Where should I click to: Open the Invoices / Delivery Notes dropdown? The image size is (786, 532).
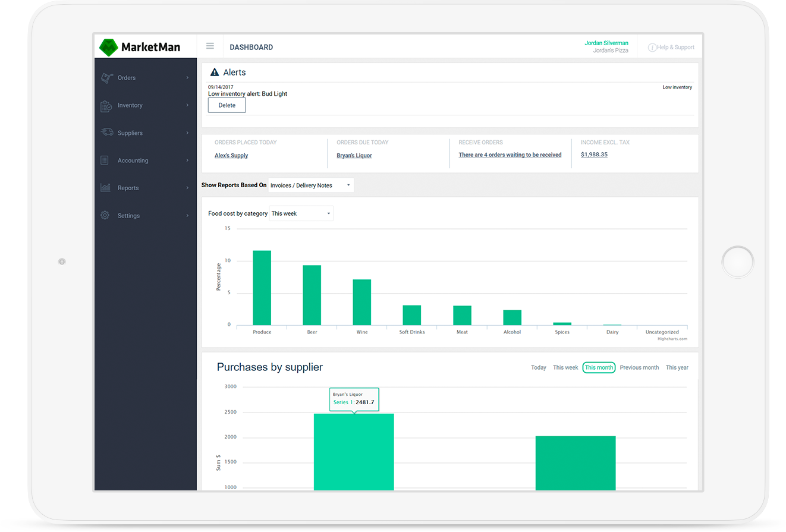click(x=310, y=185)
